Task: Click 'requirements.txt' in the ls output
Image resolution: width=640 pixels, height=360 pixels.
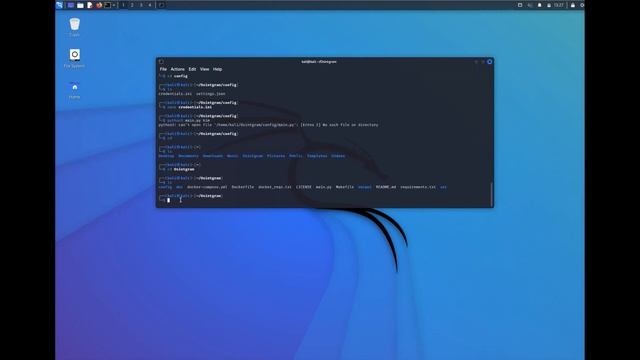Action: tap(418, 187)
